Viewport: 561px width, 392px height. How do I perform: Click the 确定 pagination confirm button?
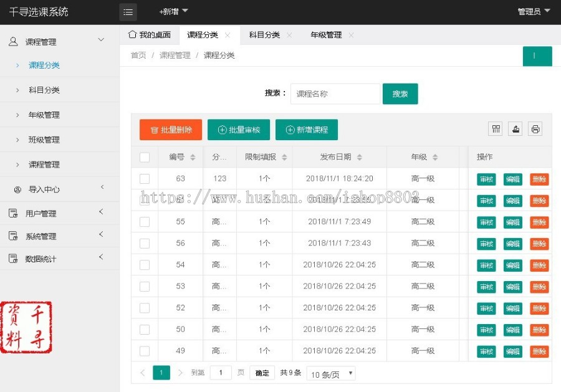[262, 373]
